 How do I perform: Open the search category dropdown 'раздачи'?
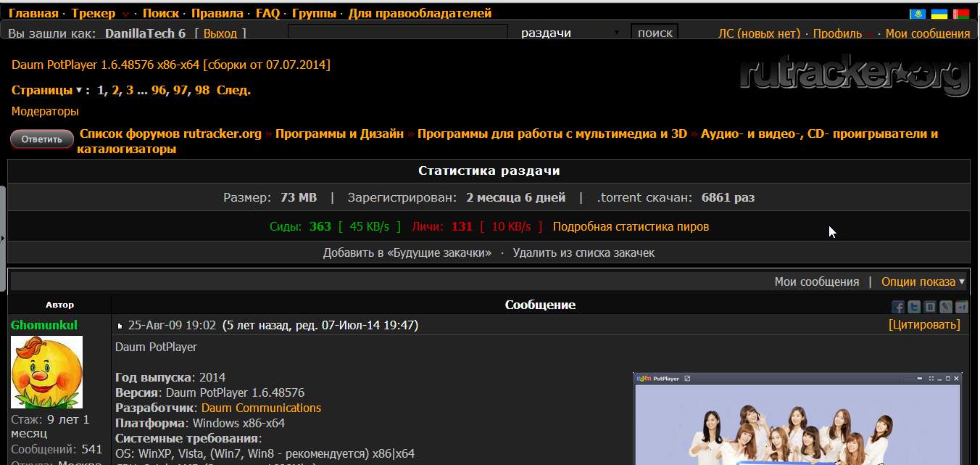pos(570,33)
